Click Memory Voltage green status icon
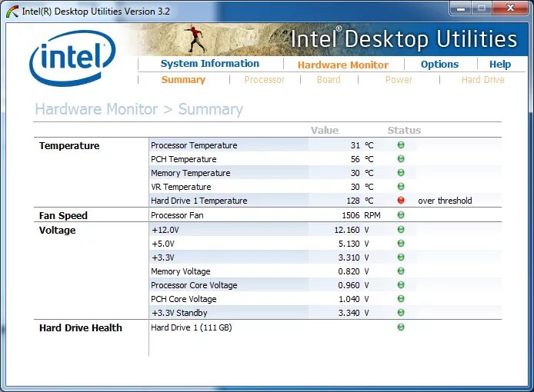The height and width of the screenshot is (392, 534). point(401,271)
